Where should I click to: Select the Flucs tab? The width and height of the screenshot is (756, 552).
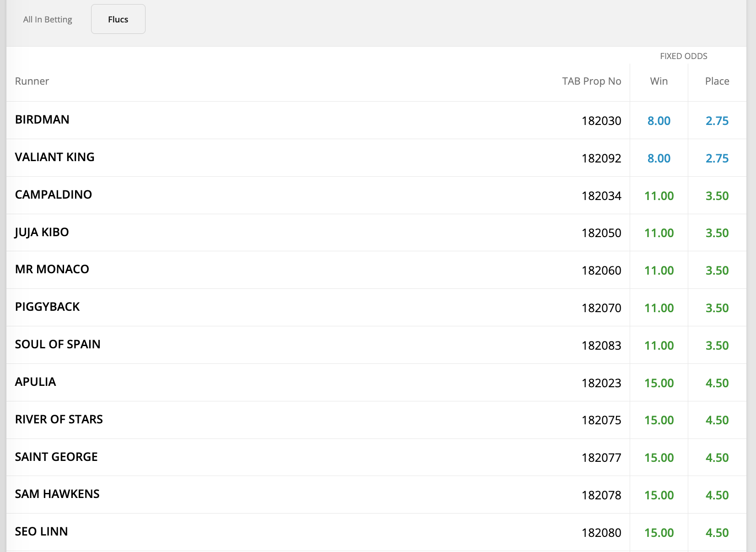[x=118, y=19]
